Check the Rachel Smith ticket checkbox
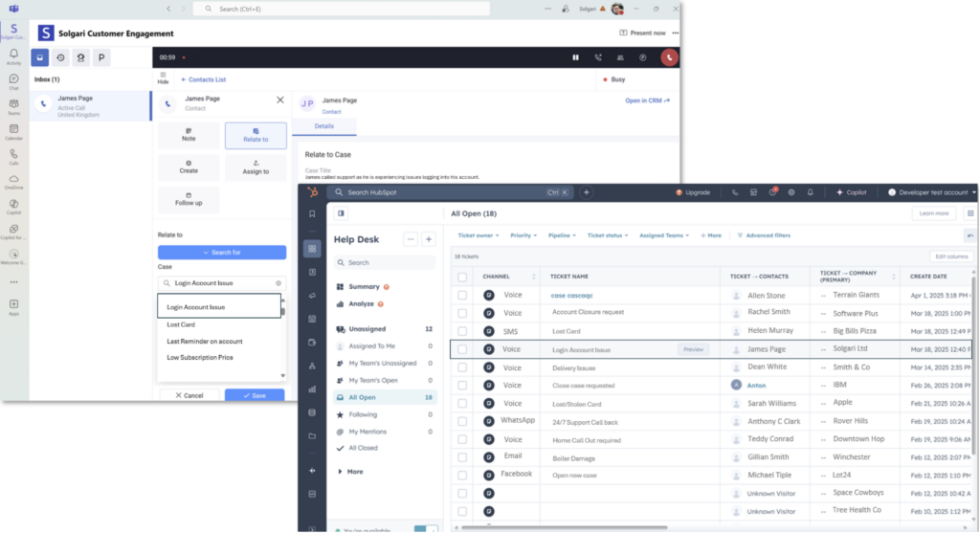 click(x=462, y=313)
